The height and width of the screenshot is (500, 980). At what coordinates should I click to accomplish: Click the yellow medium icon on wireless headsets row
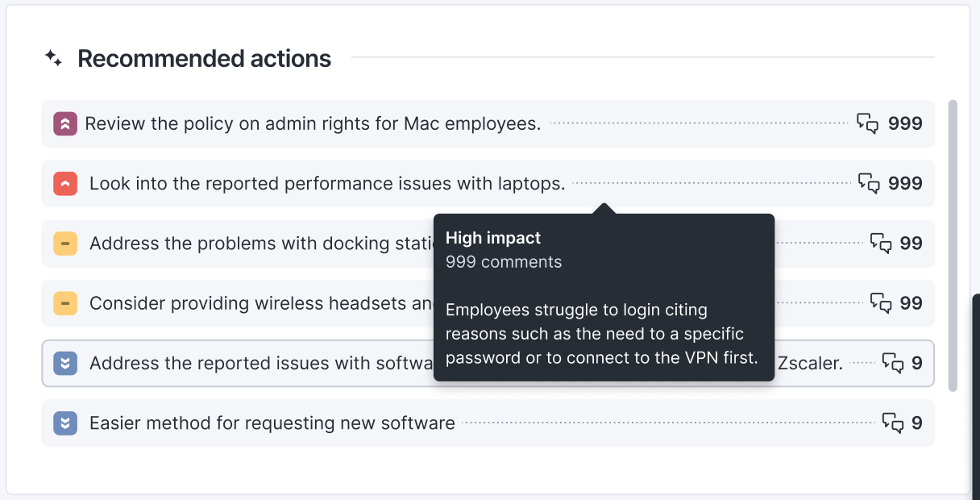65,303
